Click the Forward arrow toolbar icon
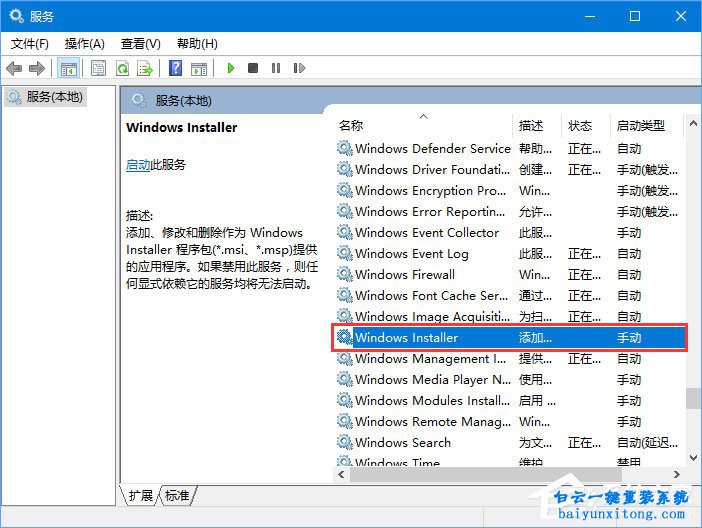This screenshot has width=702, height=528. (x=37, y=69)
